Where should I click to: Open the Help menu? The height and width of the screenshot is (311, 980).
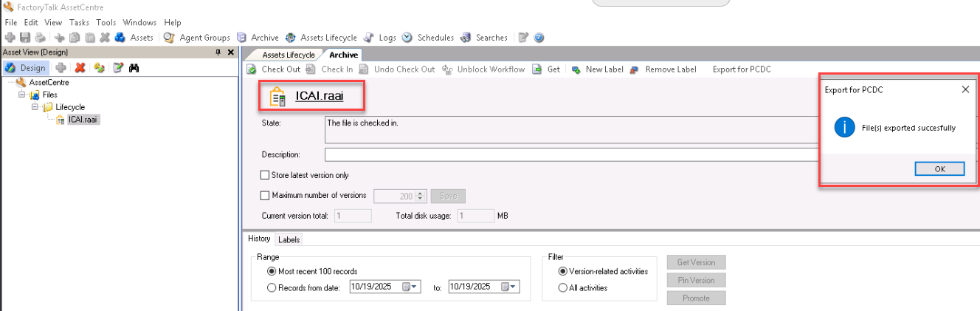click(x=173, y=23)
